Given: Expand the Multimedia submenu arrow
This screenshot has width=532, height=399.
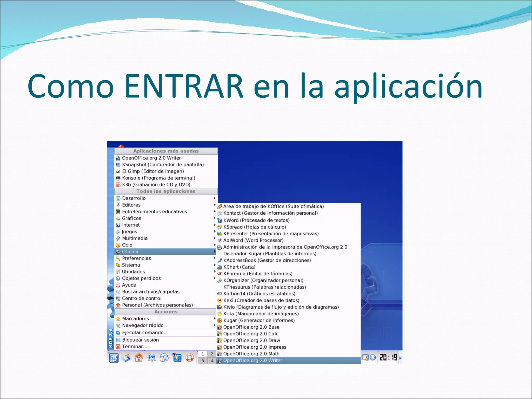Looking at the screenshot, I should pos(215,238).
